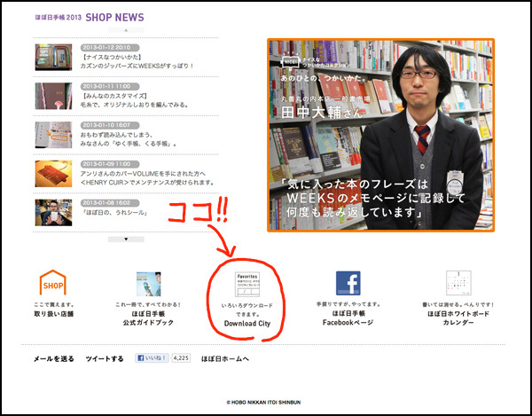Click the 2013-01-10 notebook news thumbnail
Image resolution: width=532 pixels, height=416 pixels.
coord(53,135)
